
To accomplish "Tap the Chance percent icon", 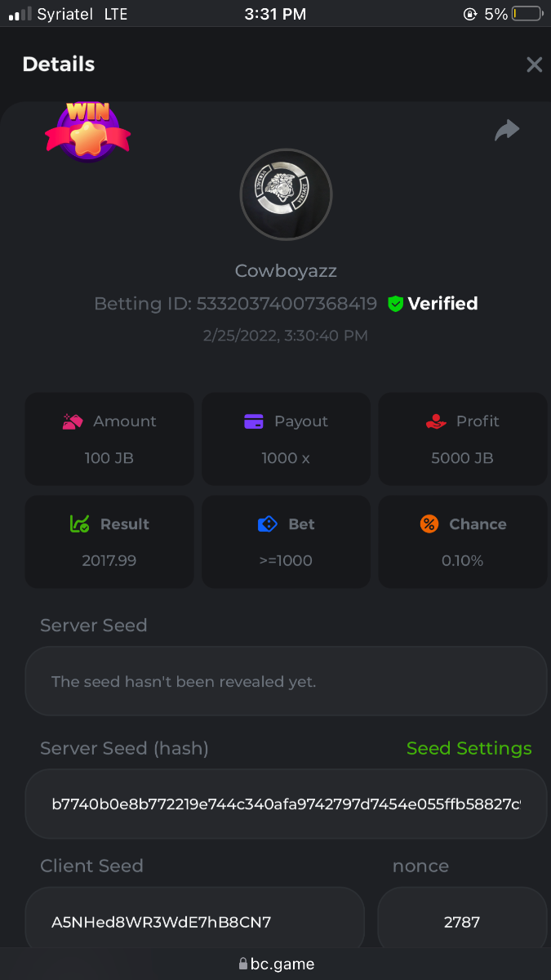I will [x=429, y=524].
